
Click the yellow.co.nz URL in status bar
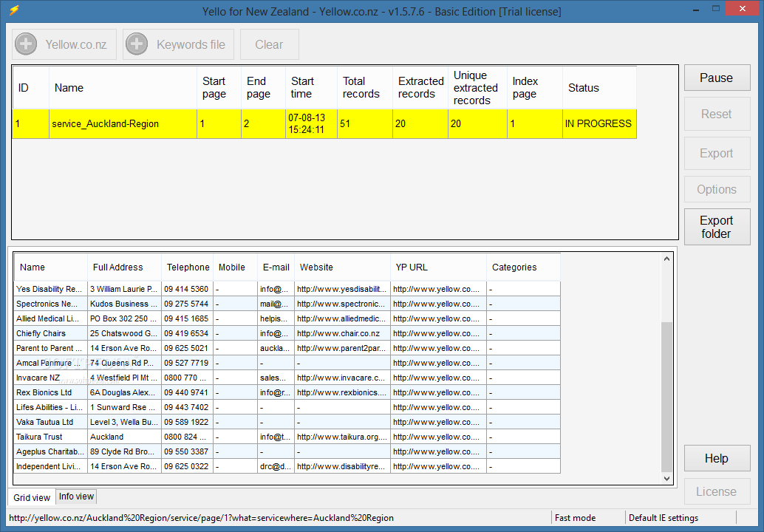point(201,518)
